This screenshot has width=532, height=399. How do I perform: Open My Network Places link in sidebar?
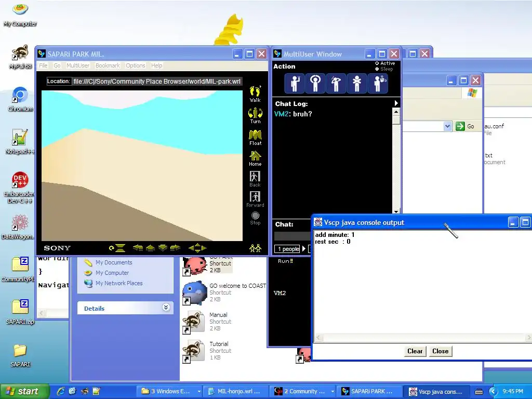[119, 283]
